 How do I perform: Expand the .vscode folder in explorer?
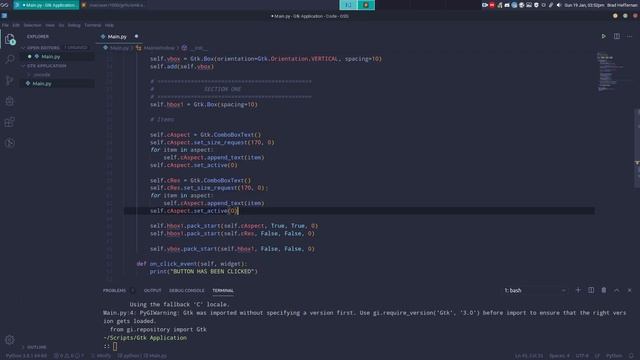(42, 75)
